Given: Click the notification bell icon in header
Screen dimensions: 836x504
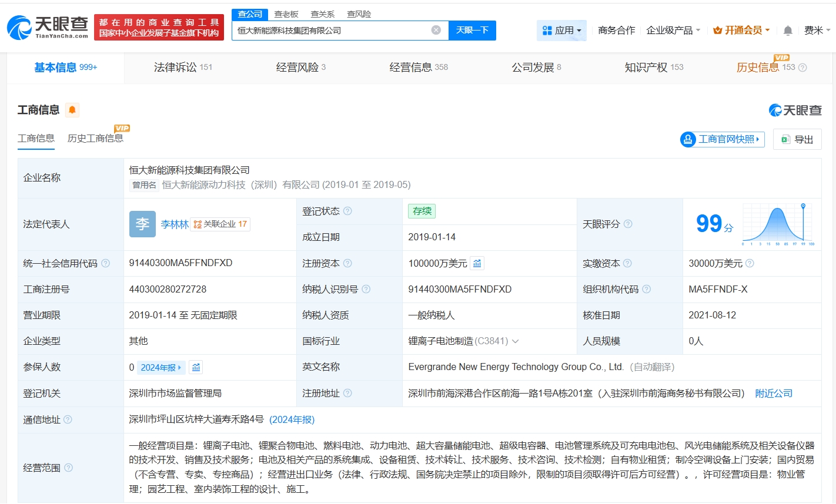Looking at the screenshot, I should tap(788, 31).
